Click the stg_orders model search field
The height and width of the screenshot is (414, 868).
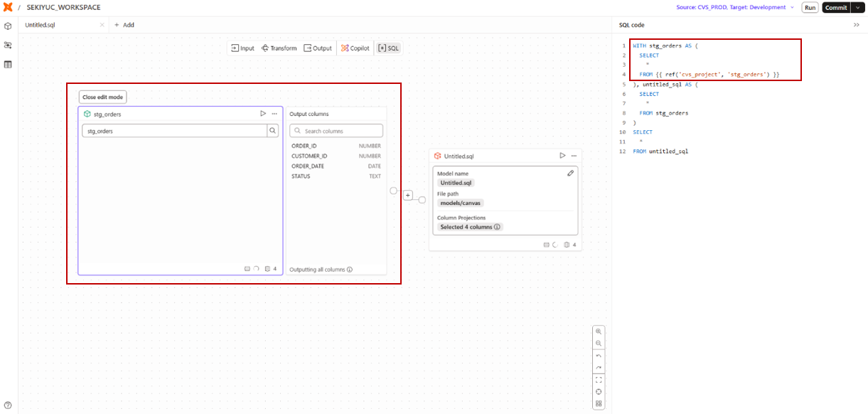174,131
